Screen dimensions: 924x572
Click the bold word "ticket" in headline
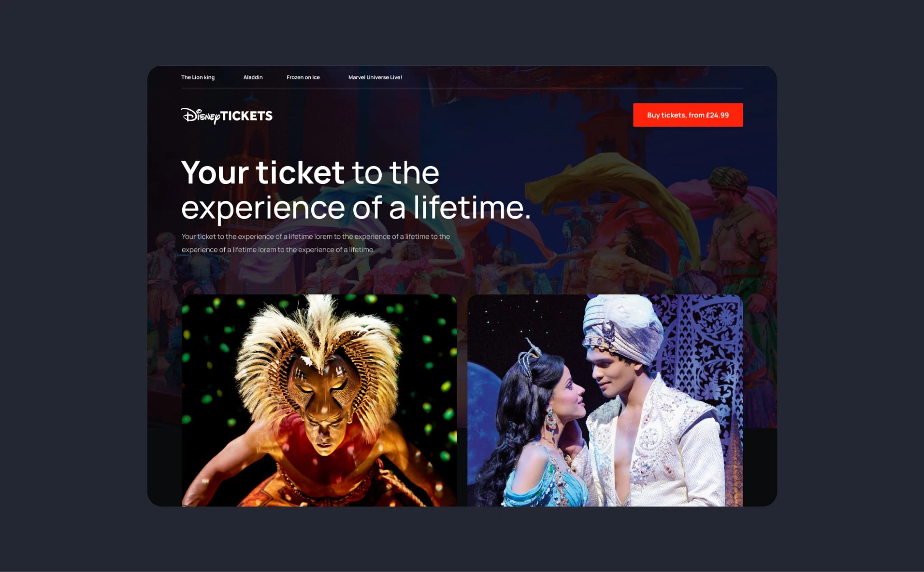tap(300, 172)
